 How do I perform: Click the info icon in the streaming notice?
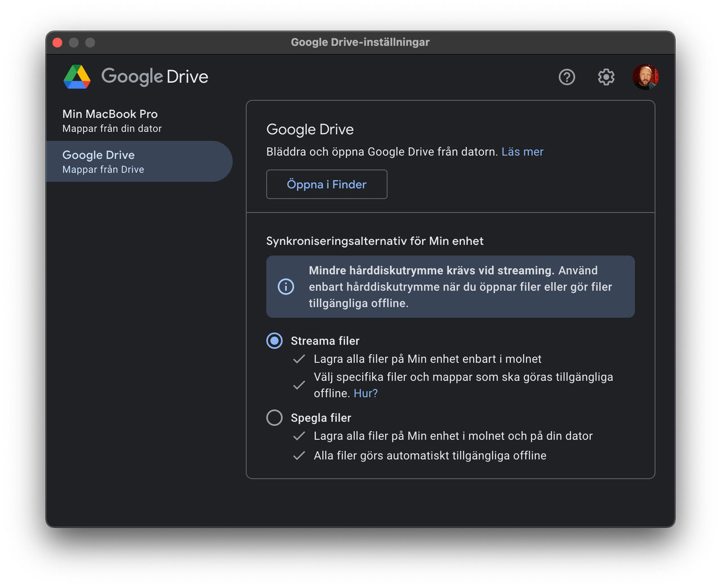286,287
